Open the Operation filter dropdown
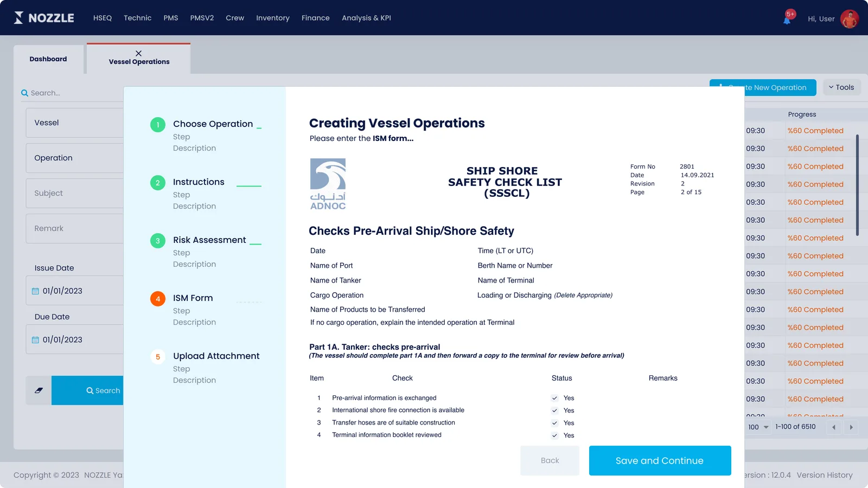 tap(75, 158)
